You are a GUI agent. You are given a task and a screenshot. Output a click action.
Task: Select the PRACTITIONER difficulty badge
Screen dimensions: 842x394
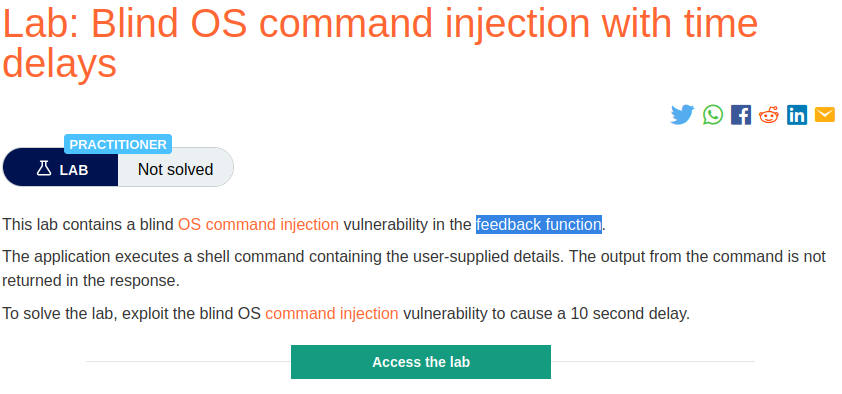(x=118, y=144)
